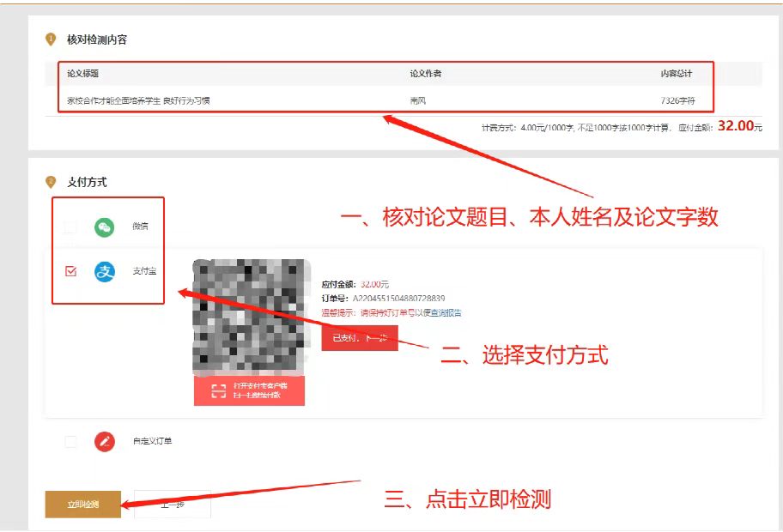The width and height of the screenshot is (783, 532).
Task: Click the order number A2204551504880728839
Action: coord(398,299)
